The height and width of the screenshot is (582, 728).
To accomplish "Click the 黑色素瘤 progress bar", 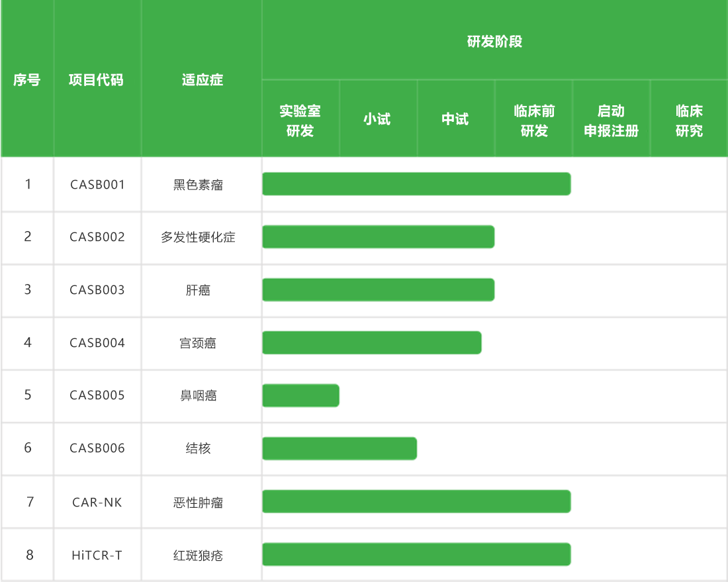I will (416, 184).
